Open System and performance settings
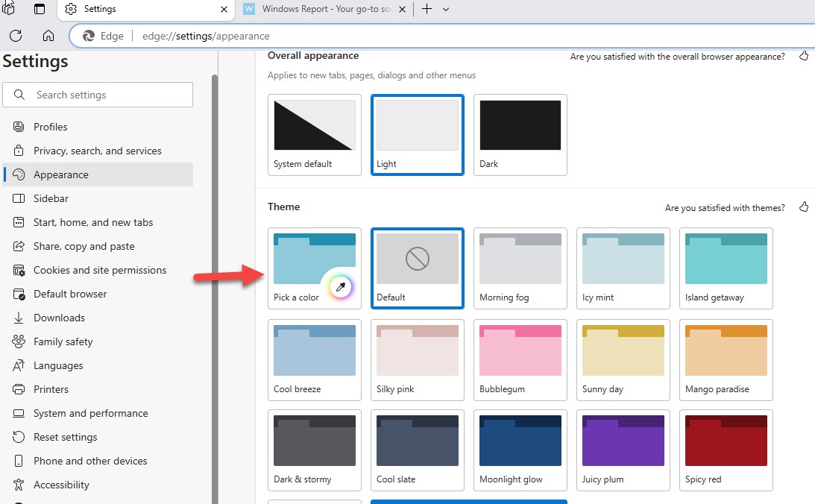 pyautogui.click(x=98, y=413)
